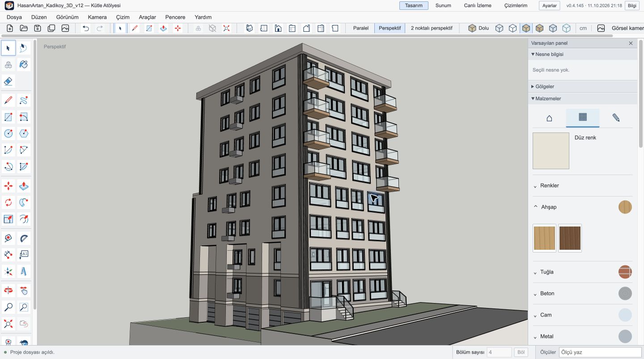Activate the Protractor tool
Image resolution: width=644 pixels, height=359 pixels.
[x=24, y=238]
